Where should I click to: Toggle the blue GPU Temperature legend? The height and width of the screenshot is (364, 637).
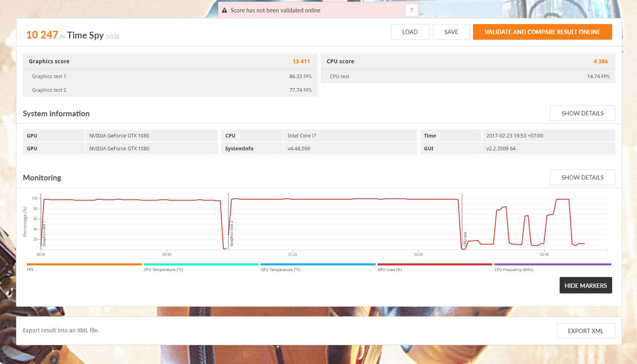317,265
